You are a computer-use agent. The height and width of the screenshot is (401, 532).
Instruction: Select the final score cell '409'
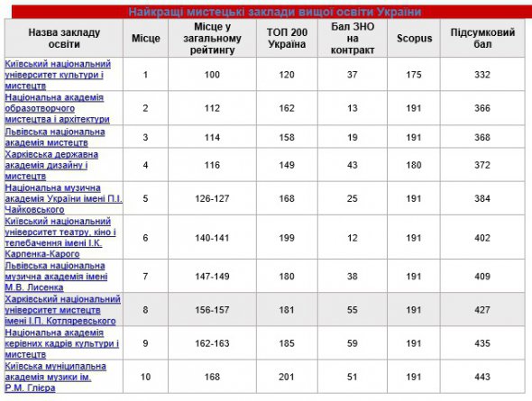[x=482, y=277]
